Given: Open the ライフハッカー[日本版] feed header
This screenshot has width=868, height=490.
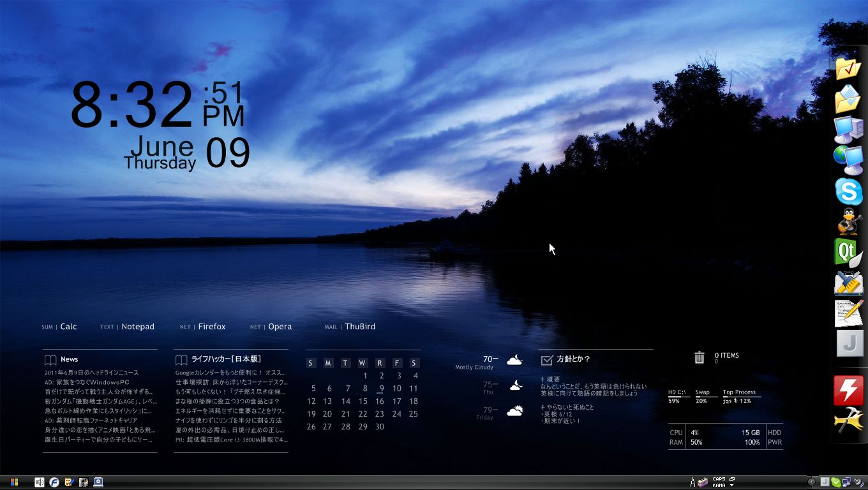Looking at the screenshot, I should click(x=226, y=359).
